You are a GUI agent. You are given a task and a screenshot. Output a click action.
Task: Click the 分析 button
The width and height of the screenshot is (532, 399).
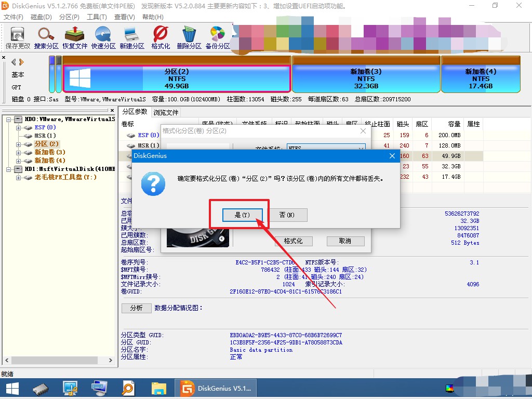[x=137, y=308]
